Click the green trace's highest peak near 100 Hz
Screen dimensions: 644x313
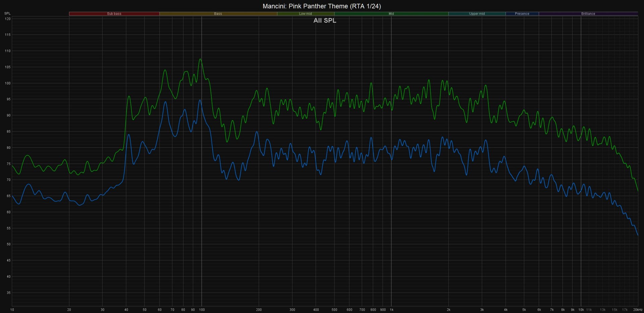(200, 59)
